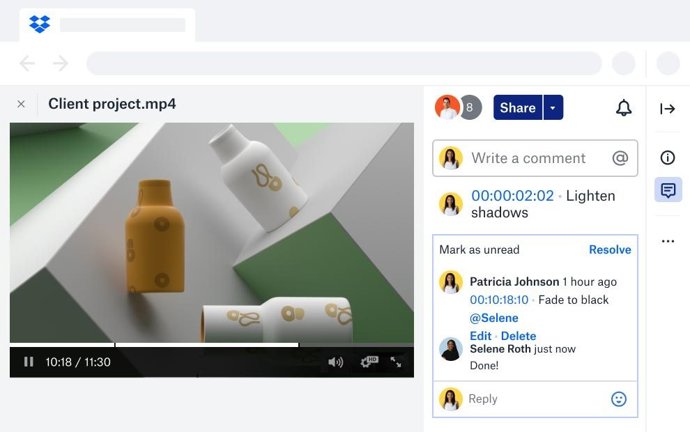Resolve the comment thread
Image resolution: width=690 pixels, height=432 pixels.
pyautogui.click(x=609, y=250)
